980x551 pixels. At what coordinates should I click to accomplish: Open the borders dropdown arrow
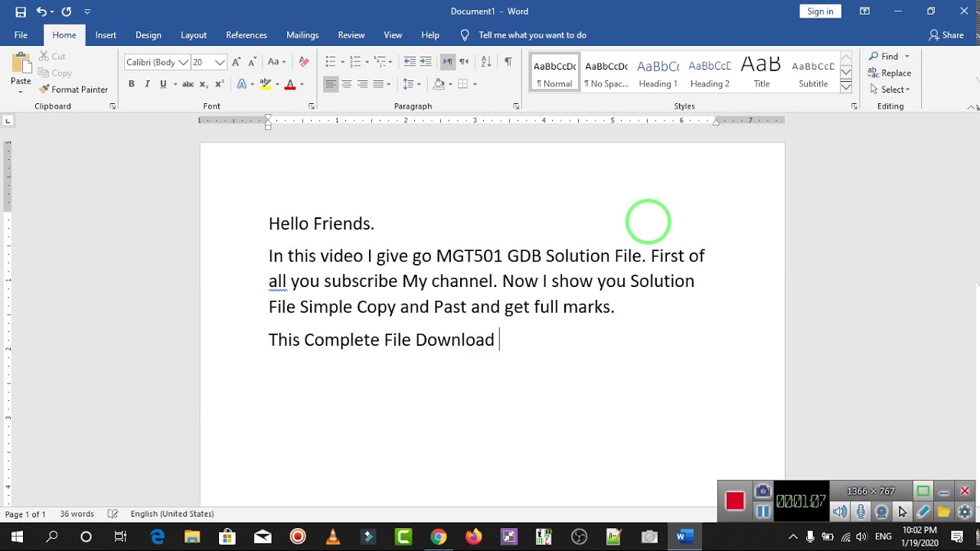tap(475, 84)
